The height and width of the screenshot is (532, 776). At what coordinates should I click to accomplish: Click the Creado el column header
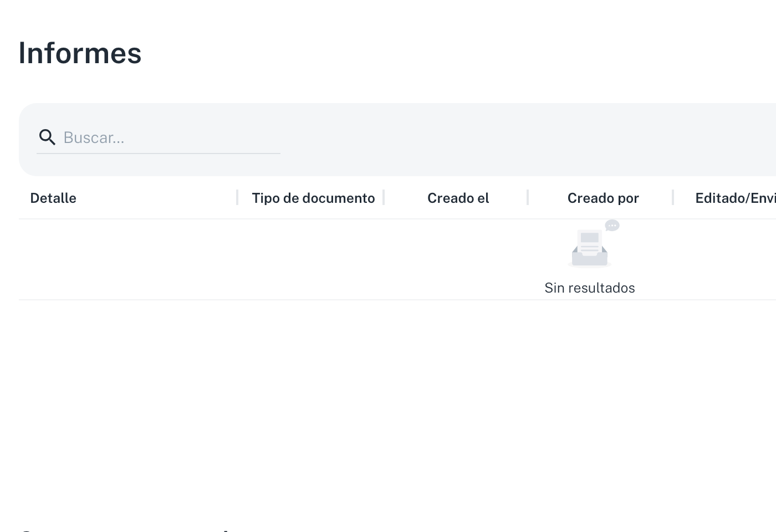coord(458,198)
